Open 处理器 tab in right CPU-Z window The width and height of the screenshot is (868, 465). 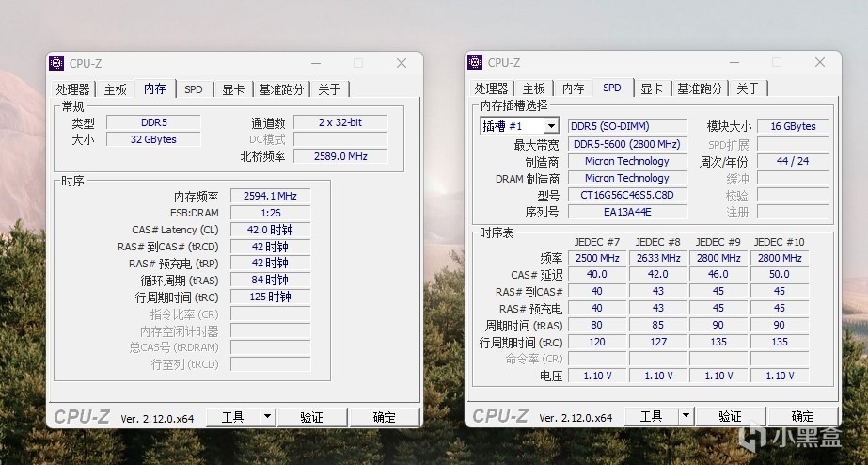point(491,88)
